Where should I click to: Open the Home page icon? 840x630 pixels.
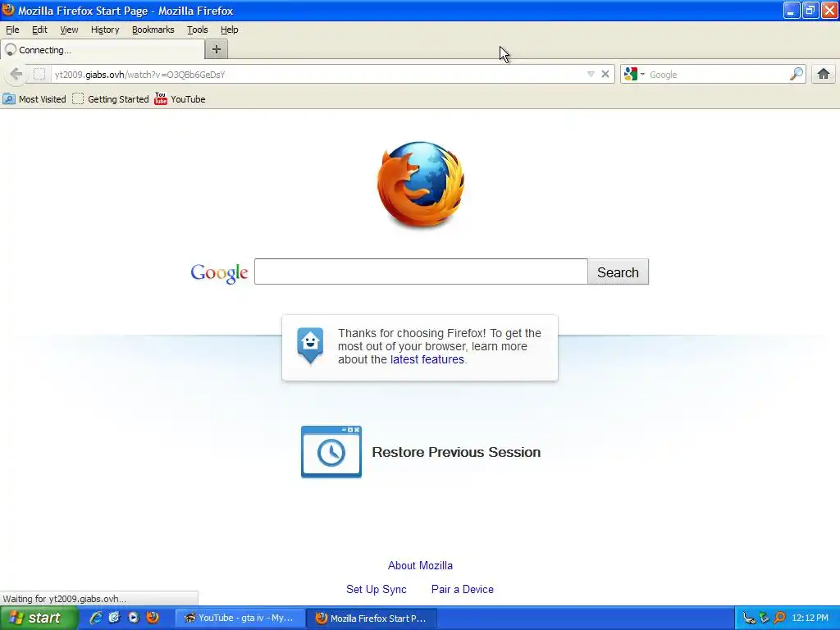[x=824, y=74]
